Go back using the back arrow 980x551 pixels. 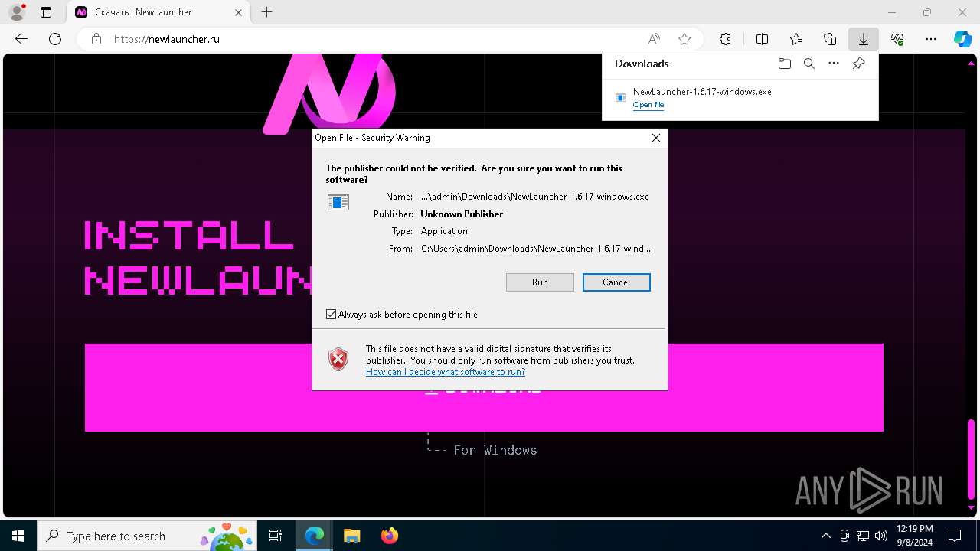coord(21,39)
